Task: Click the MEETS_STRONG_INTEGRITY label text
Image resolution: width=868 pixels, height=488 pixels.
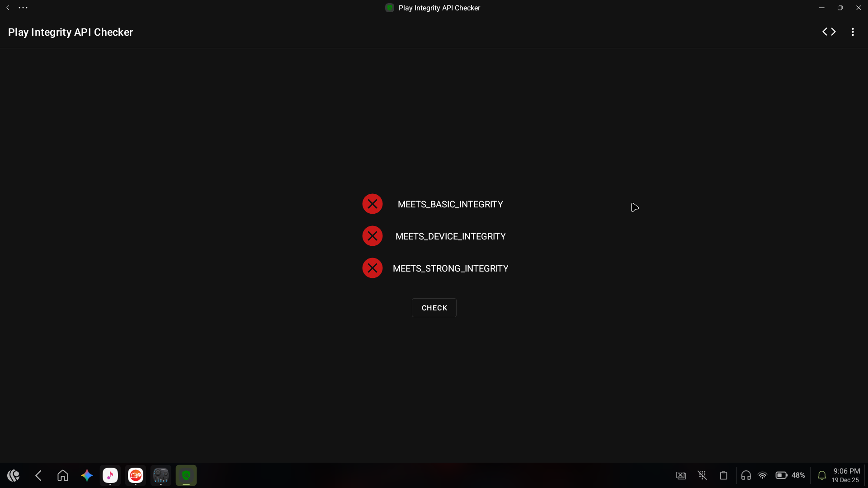Action: (x=450, y=269)
